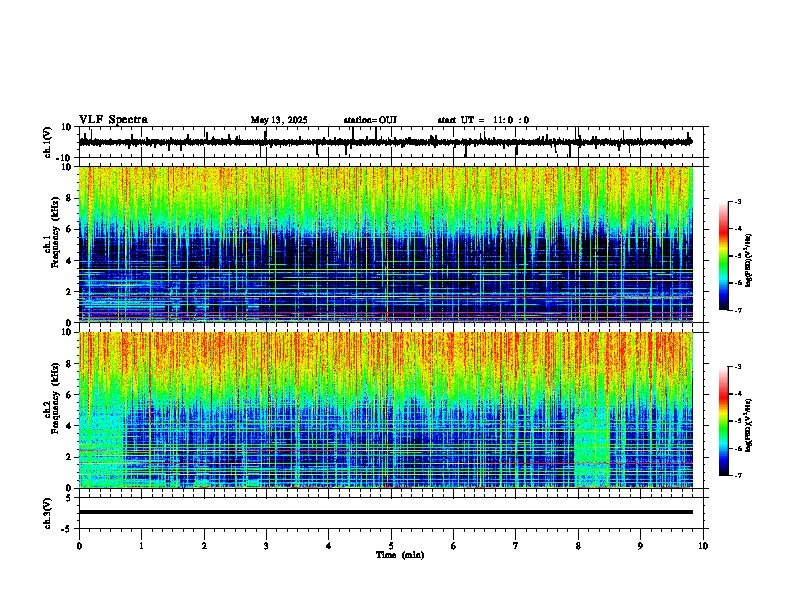Click time axis tick label "5"
Viewport: 792px width, 612px height.
coord(391,546)
